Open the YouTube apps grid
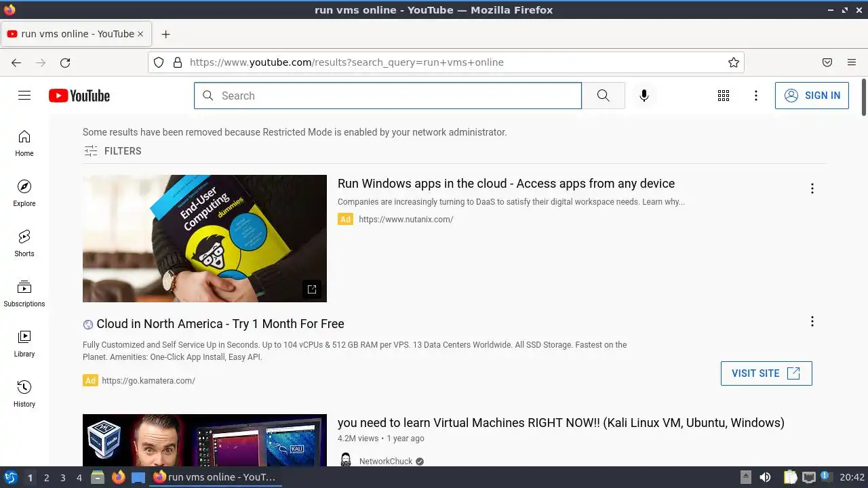 [x=724, y=96]
